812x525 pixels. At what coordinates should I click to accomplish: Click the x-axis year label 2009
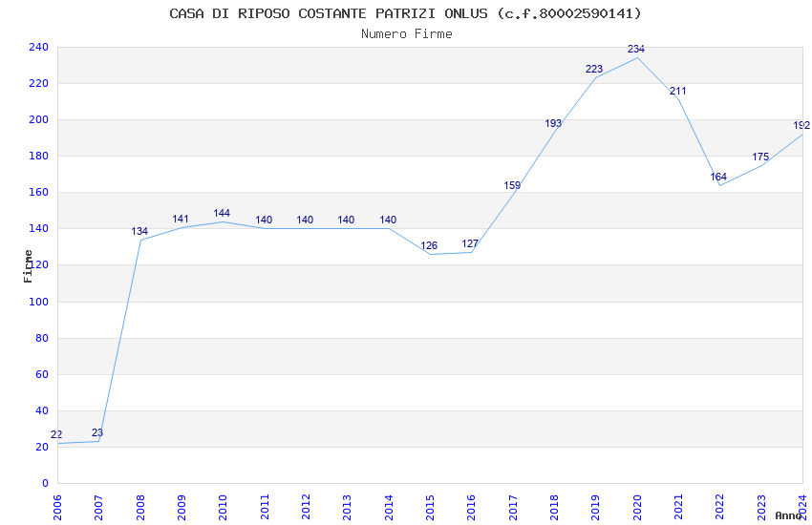pyautogui.click(x=182, y=508)
